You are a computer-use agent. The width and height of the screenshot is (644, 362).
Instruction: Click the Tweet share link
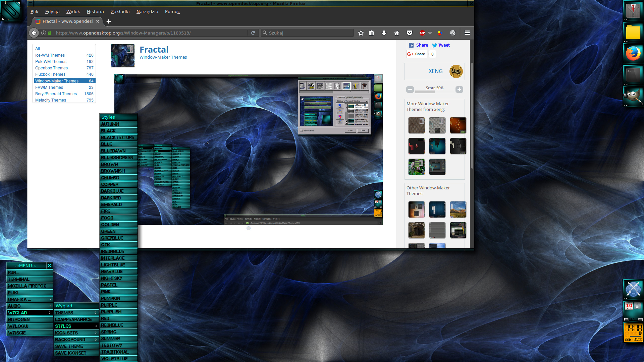pyautogui.click(x=441, y=45)
